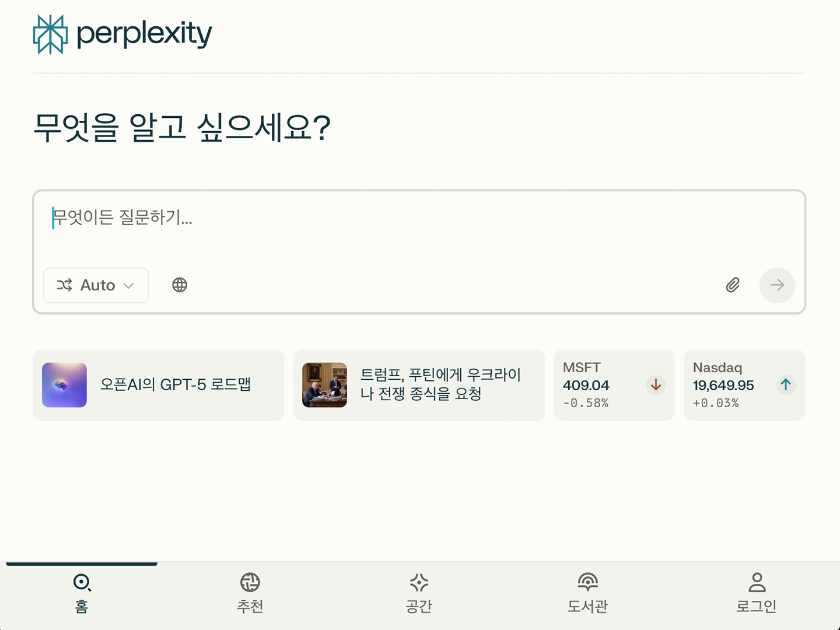Attach a file with the paperclip icon

[733, 285]
